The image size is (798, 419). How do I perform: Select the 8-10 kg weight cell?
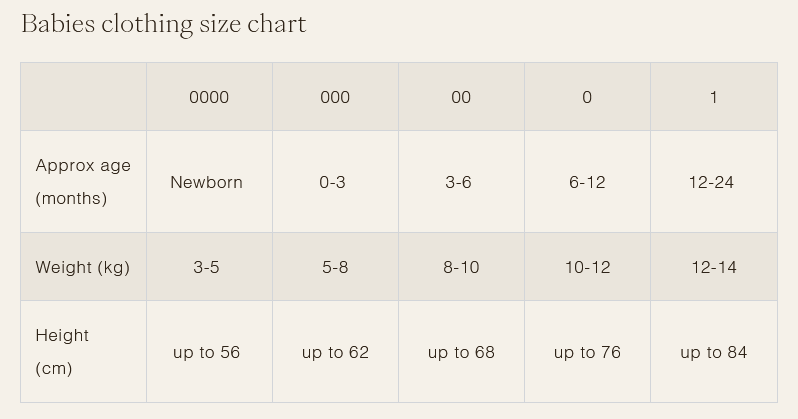pos(461,267)
